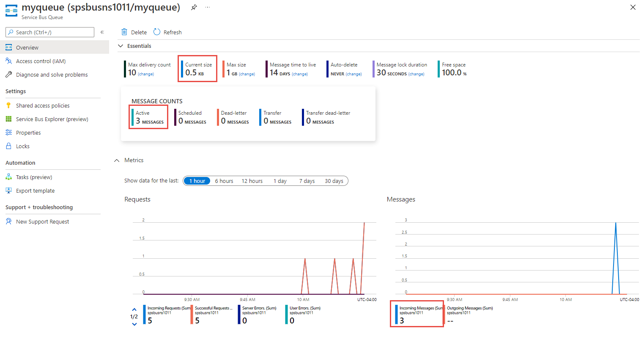Collapse the Metrics section
Screen dimensions: 644x337
[117, 160]
